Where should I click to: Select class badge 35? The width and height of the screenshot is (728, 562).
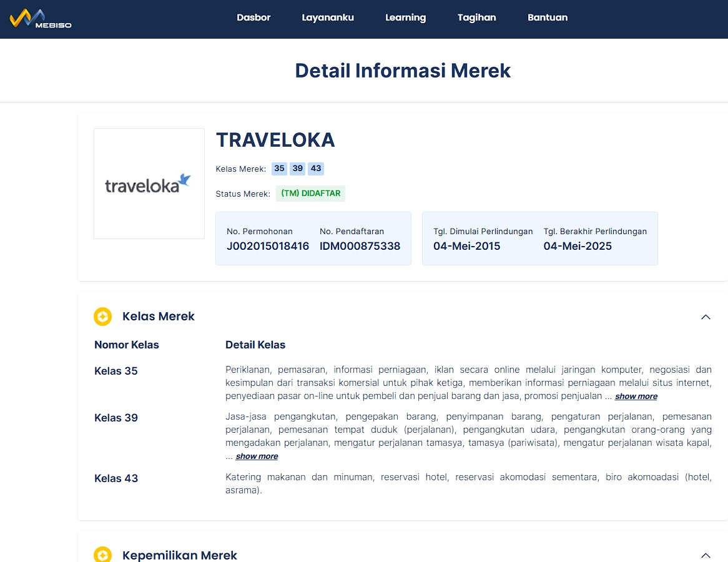point(279,169)
